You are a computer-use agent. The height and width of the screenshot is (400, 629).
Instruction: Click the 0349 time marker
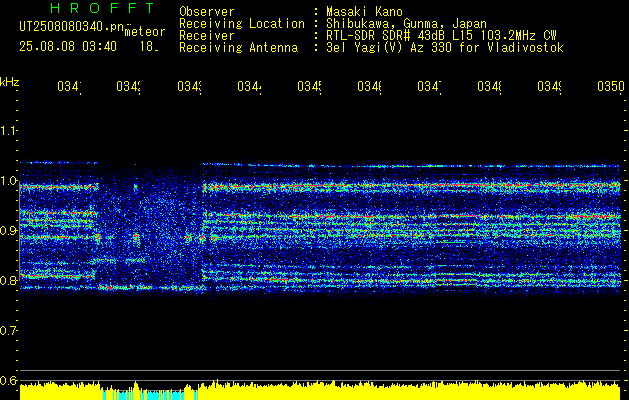click(x=550, y=87)
